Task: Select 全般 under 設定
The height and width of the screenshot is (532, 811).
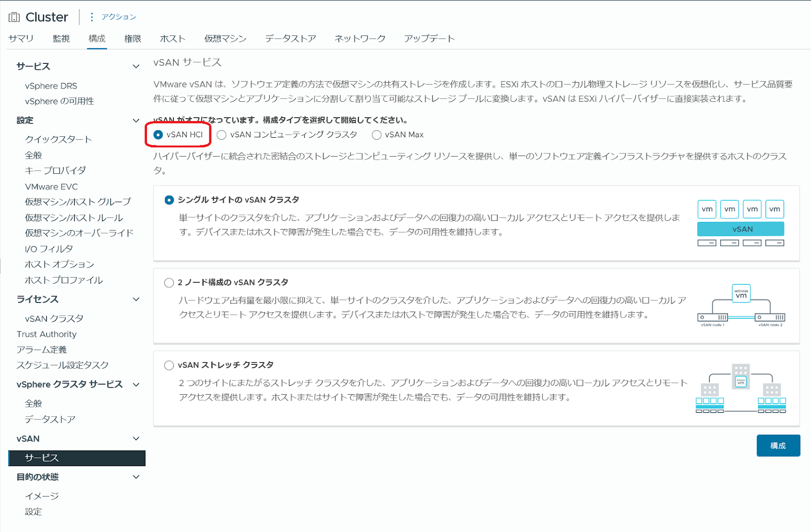Action: click(33, 156)
